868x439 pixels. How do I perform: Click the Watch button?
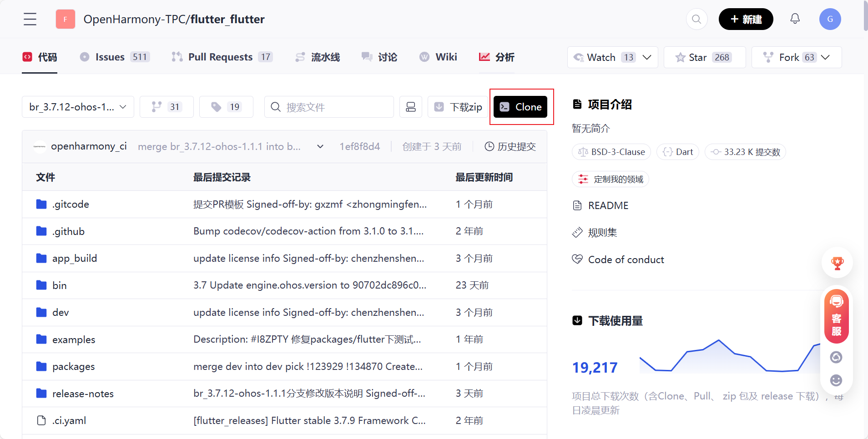pos(601,57)
